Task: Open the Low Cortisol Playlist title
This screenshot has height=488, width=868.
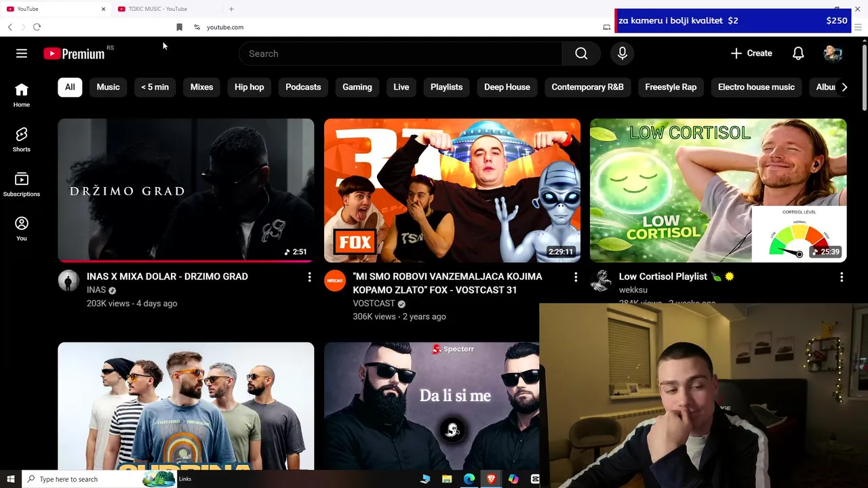Action: 677,277
